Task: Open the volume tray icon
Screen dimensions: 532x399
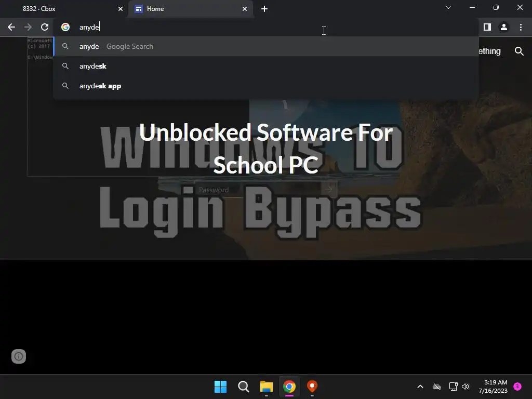Action: pyautogui.click(x=465, y=387)
